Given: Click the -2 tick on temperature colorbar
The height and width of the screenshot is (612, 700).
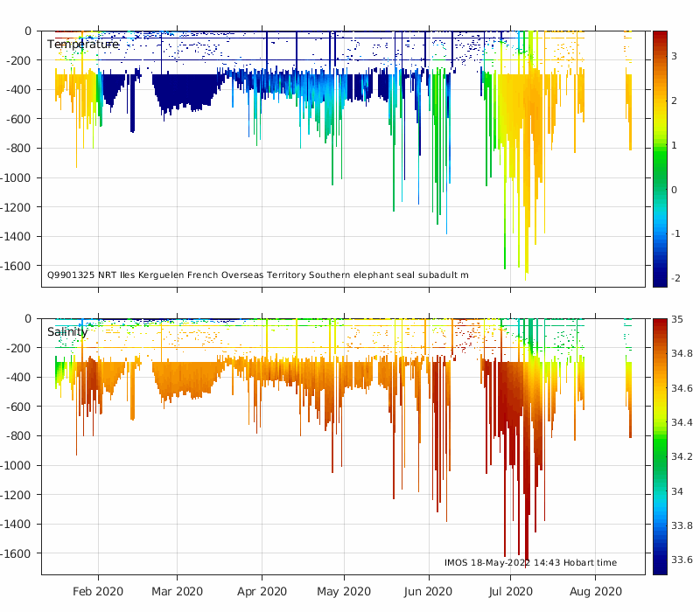Looking at the screenshot, I should [x=675, y=279].
